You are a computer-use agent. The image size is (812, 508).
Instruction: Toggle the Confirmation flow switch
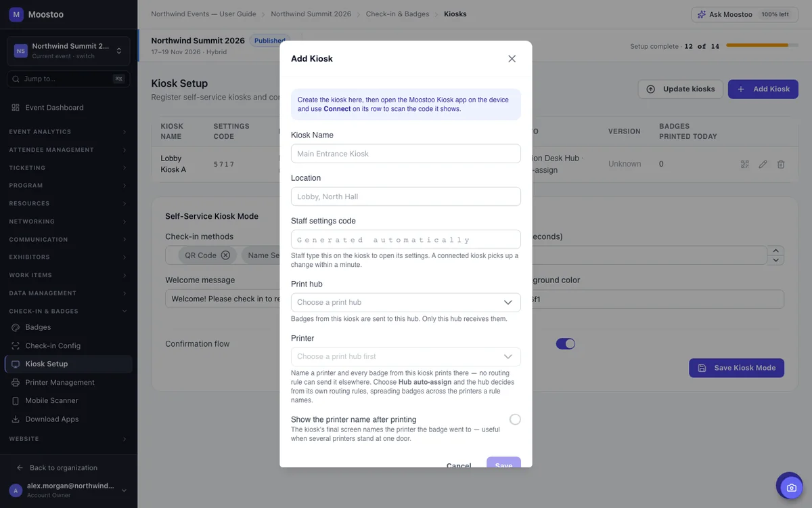coord(566,343)
